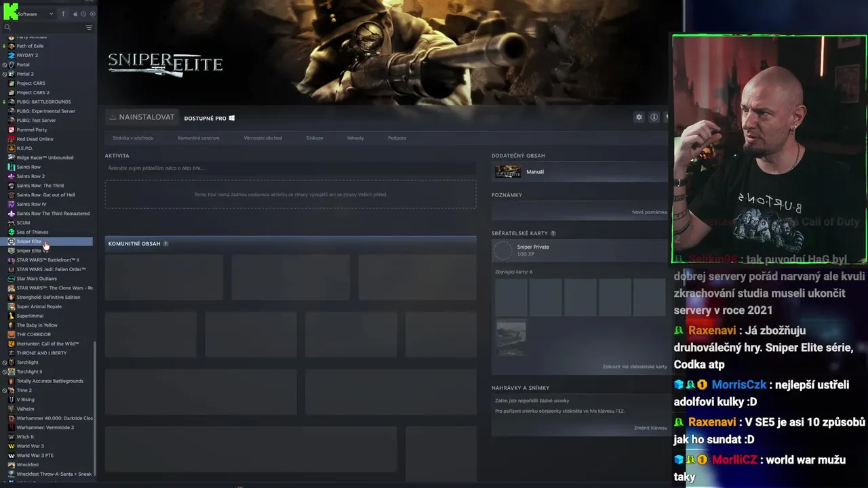Open the Manual additional content item
The width and height of the screenshot is (868, 488).
coord(580,172)
